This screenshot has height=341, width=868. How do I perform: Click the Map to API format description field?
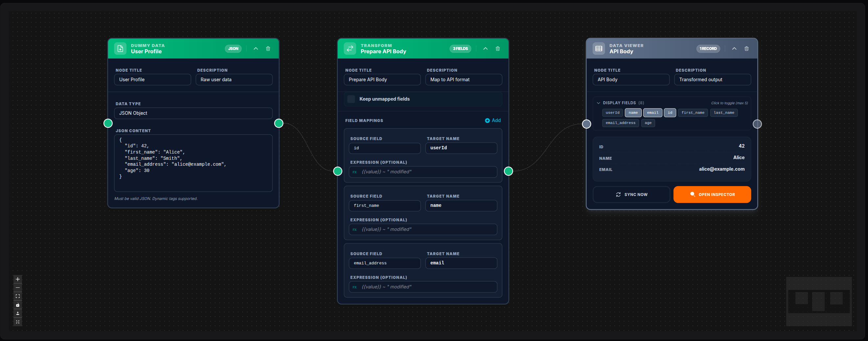464,79
